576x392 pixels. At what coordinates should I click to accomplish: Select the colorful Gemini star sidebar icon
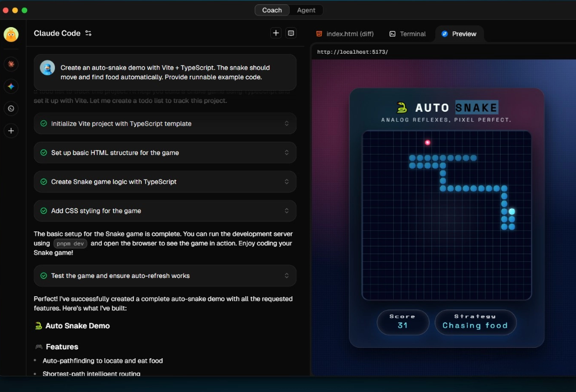point(11,86)
